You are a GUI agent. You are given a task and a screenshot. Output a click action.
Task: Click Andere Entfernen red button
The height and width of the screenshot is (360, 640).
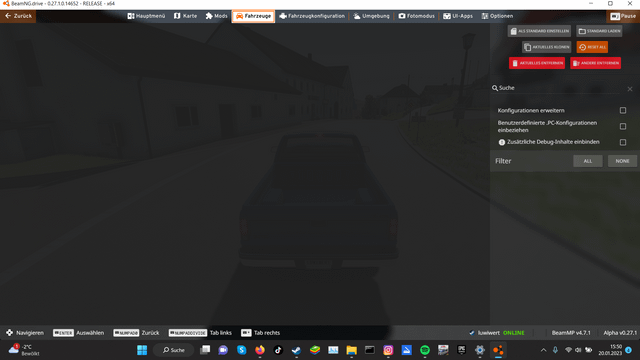[x=595, y=63]
